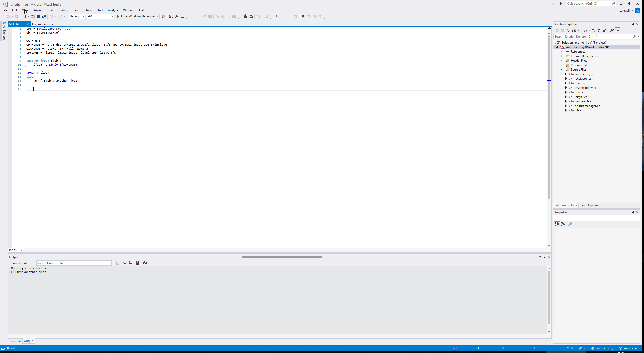Switch to the levelmanager.cc tab
Screen dimensions: 644x353
click(43, 24)
